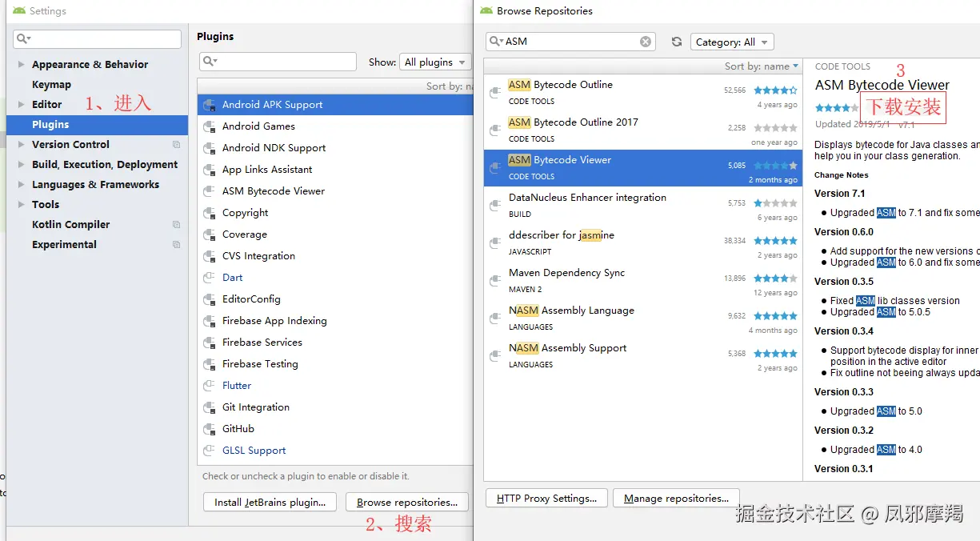Open the Kotlin Compiler settings page
This screenshot has width=980, height=541.
click(70, 225)
